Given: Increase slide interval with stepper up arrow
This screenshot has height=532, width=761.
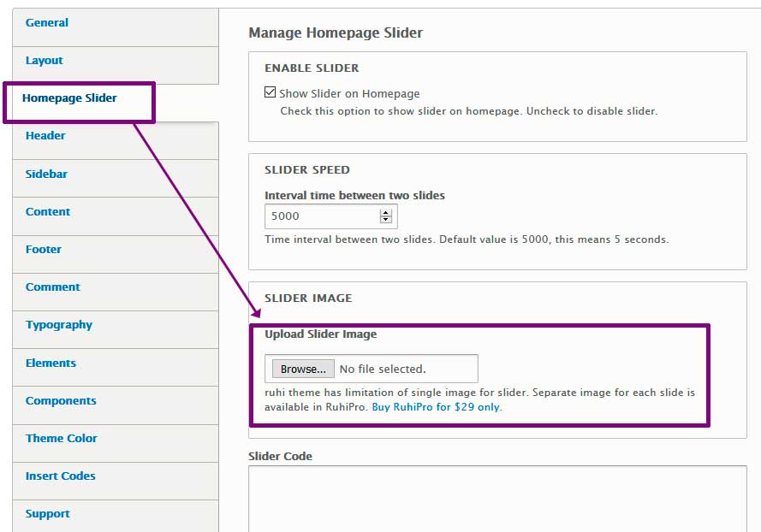Looking at the screenshot, I should pos(386,213).
